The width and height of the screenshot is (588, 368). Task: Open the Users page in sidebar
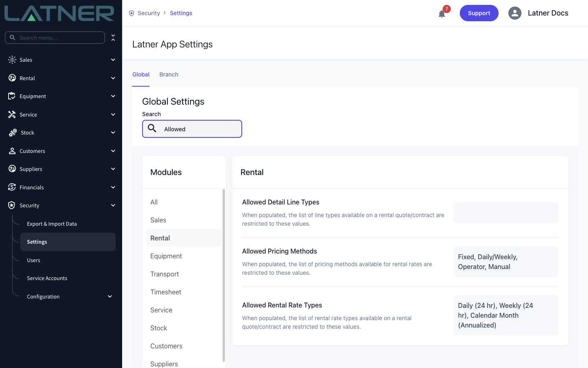pyautogui.click(x=33, y=260)
